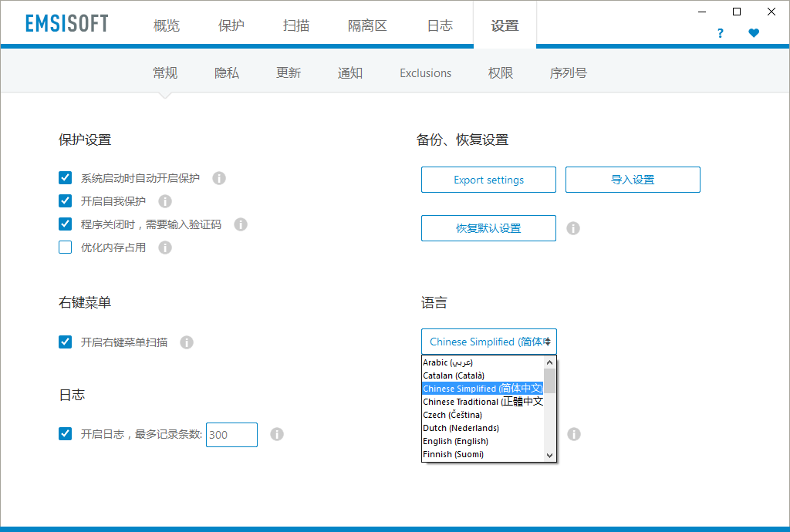
Task: Show info for 系统启动时自动开启保护
Action: tap(218, 178)
